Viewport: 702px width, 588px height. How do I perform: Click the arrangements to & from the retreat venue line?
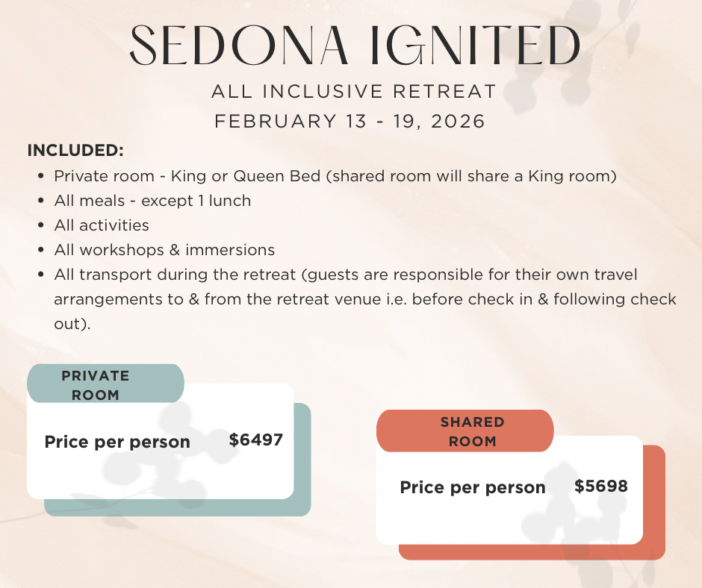365,299
